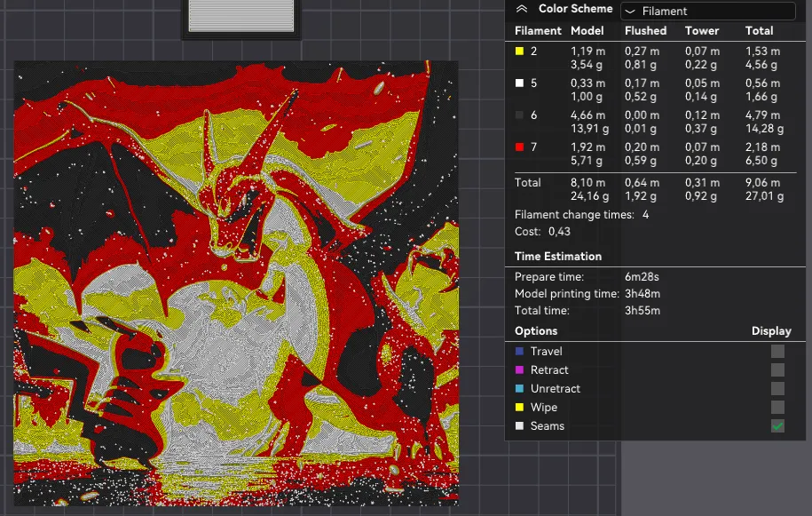Click the Filament column header

(x=538, y=30)
